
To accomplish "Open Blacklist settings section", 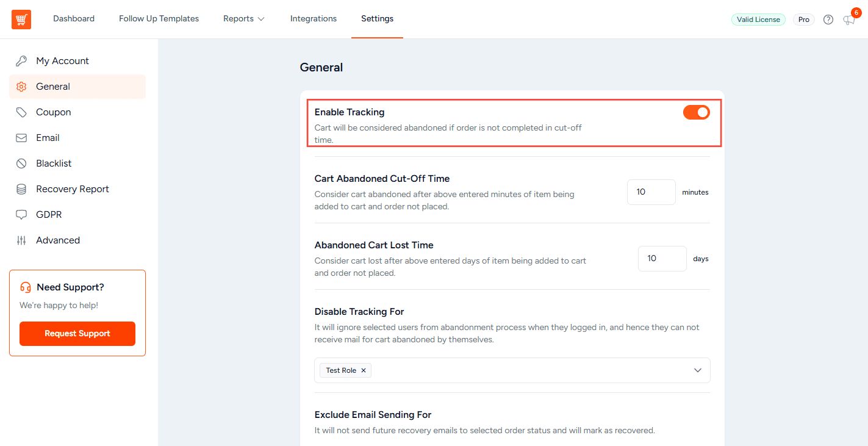I will click(x=77, y=164).
